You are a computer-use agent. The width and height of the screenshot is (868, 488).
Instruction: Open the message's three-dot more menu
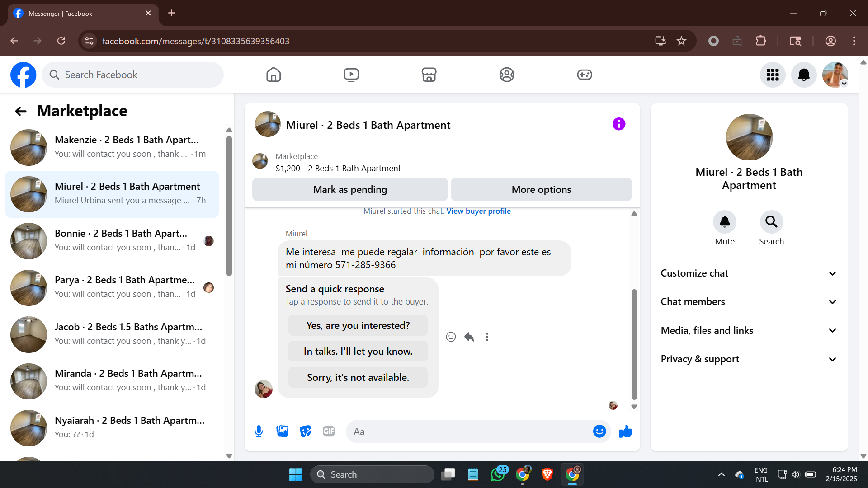[487, 337]
